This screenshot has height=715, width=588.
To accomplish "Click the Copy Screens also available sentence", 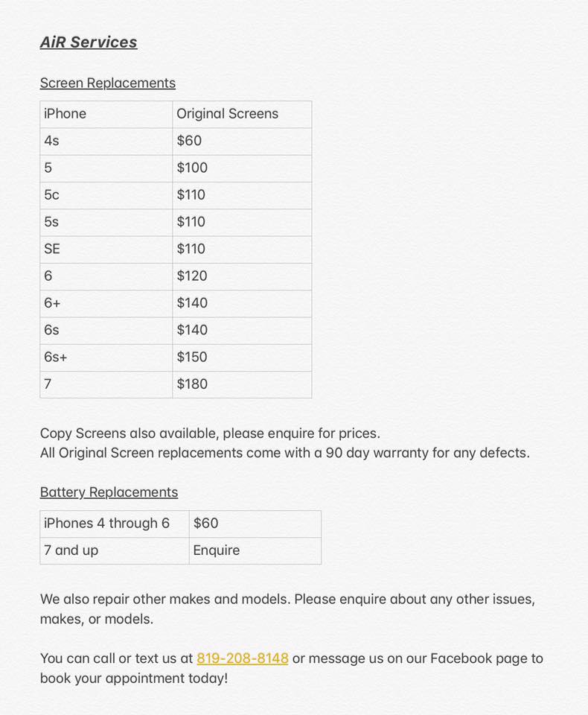I will [210, 433].
